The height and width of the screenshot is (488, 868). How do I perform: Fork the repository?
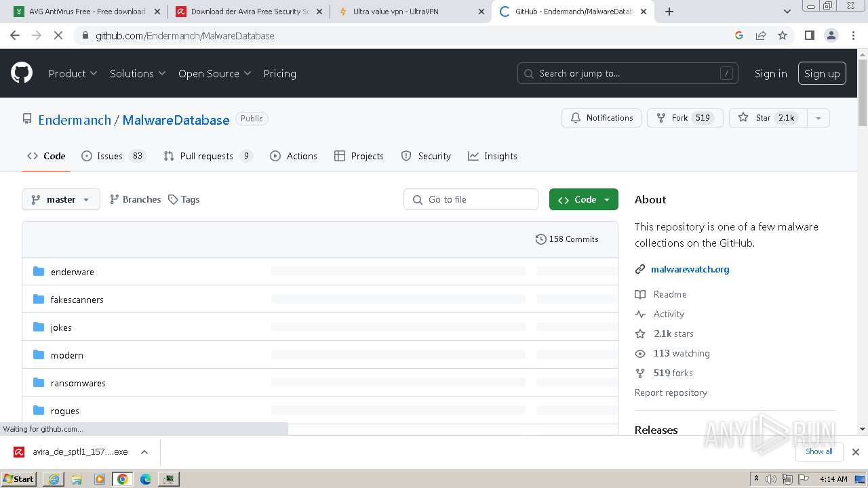pos(685,118)
